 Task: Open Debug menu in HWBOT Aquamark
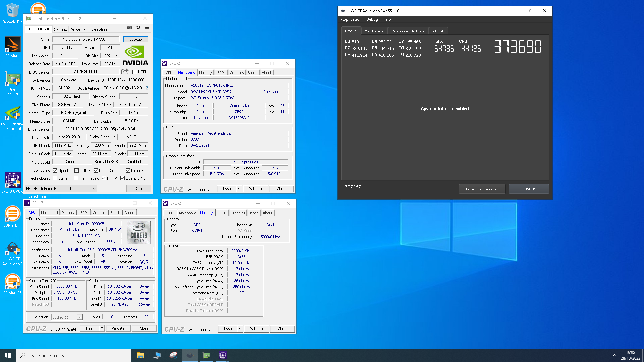[x=372, y=19]
